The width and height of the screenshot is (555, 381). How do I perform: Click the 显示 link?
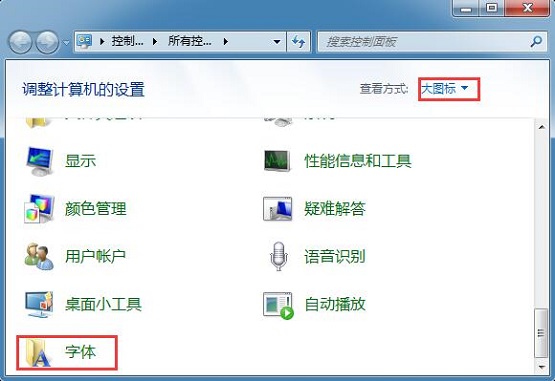click(80, 161)
